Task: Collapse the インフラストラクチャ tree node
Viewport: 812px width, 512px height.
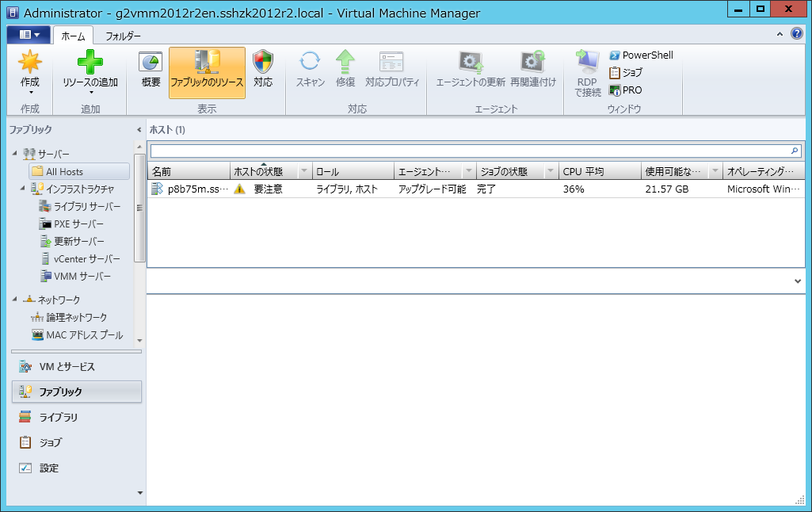Action: pyautogui.click(x=23, y=188)
